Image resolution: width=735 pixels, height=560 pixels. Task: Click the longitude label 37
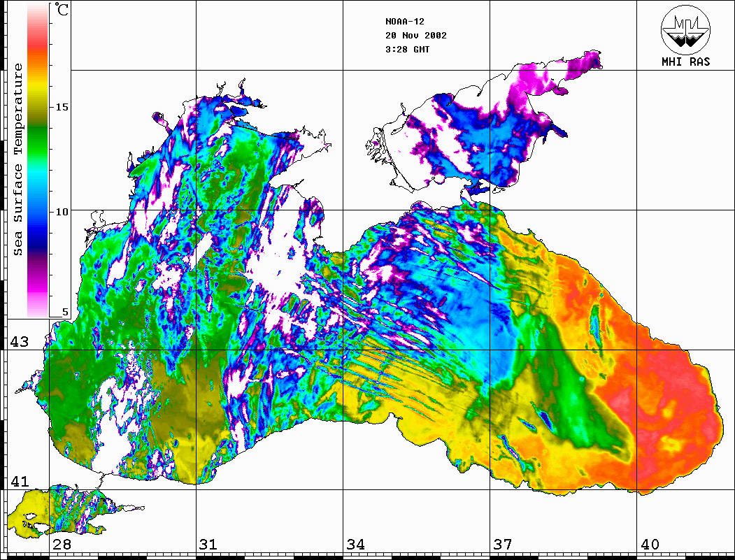tap(503, 544)
